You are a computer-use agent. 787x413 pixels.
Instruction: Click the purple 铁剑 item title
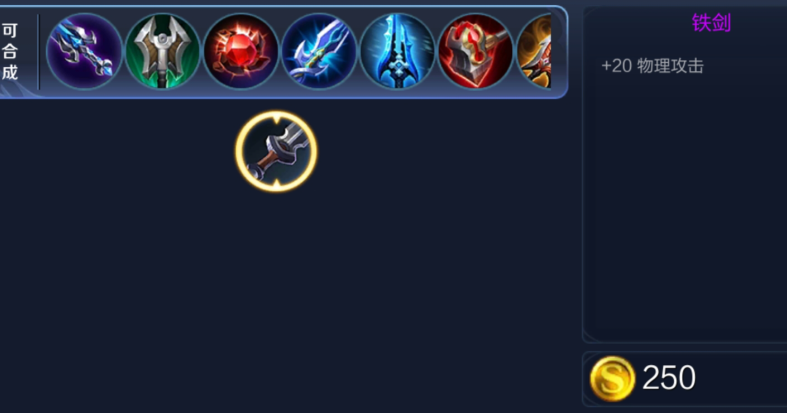[x=711, y=23]
